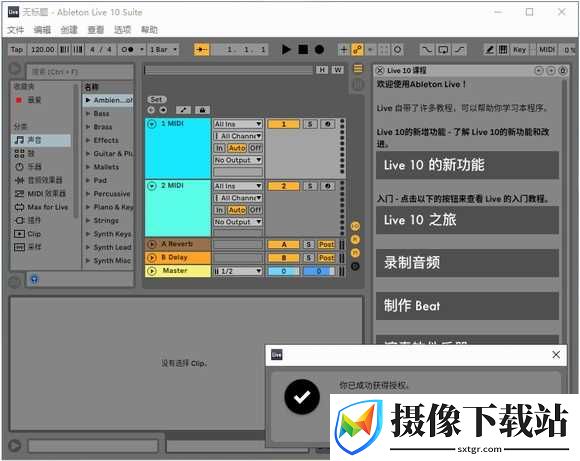This screenshot has width=580, height=461.
Task: Collapse the 1 MIDI track fold arrow
Action: pos(152,124)
